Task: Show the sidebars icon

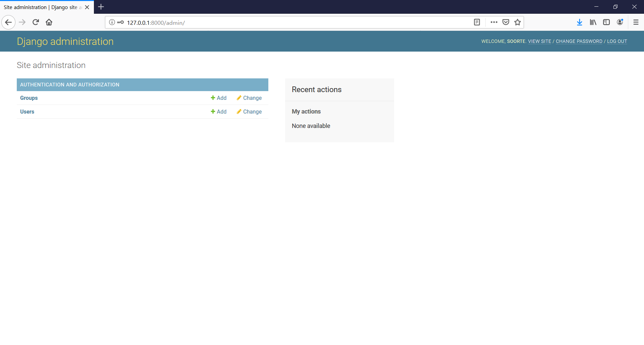Action: 606,22
